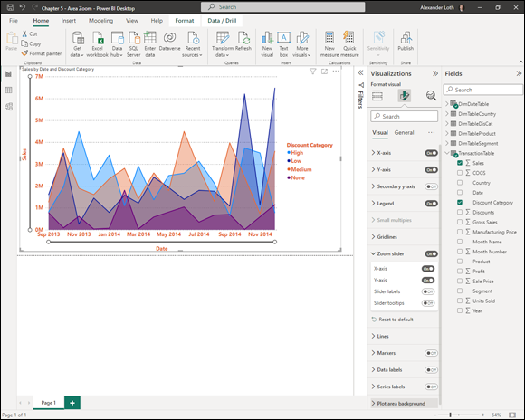Check the COGS field checkbox
Screen dimensions: 525x420
[x=460, y=173]
